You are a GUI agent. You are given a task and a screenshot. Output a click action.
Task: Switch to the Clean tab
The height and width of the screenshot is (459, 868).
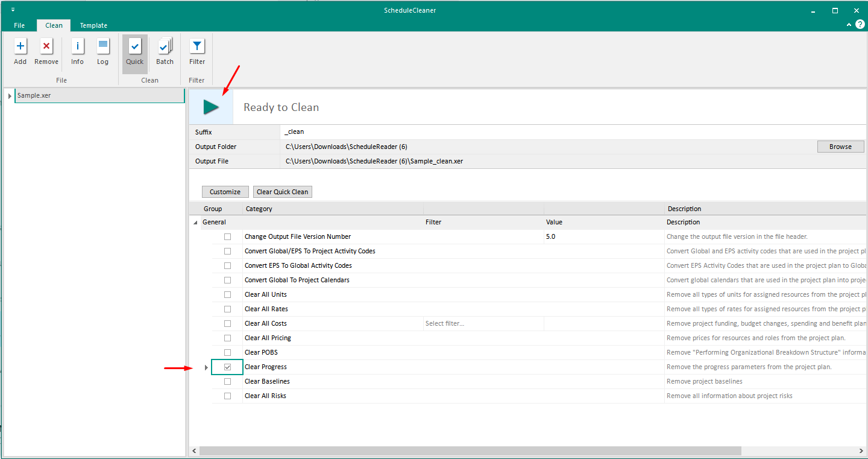click(x=54, y=25)
